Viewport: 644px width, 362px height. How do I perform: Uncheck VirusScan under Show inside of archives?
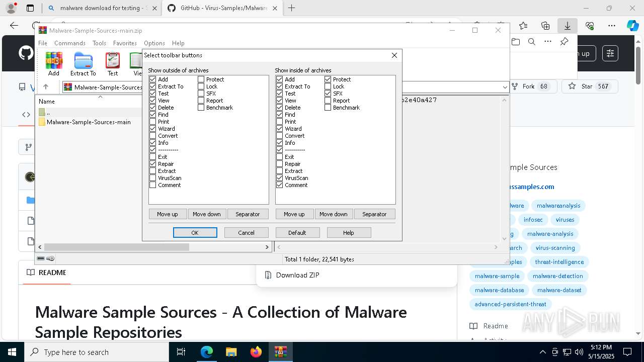click(279, 178)
